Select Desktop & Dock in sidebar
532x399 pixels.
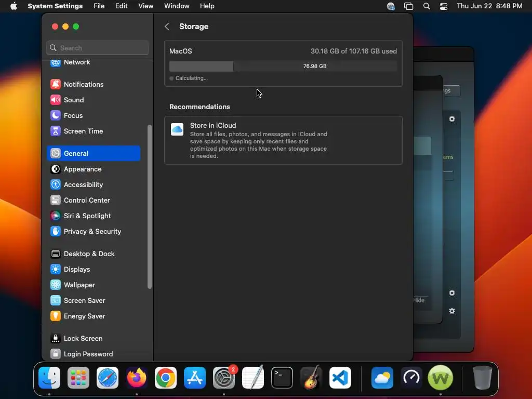pos(94,254)
